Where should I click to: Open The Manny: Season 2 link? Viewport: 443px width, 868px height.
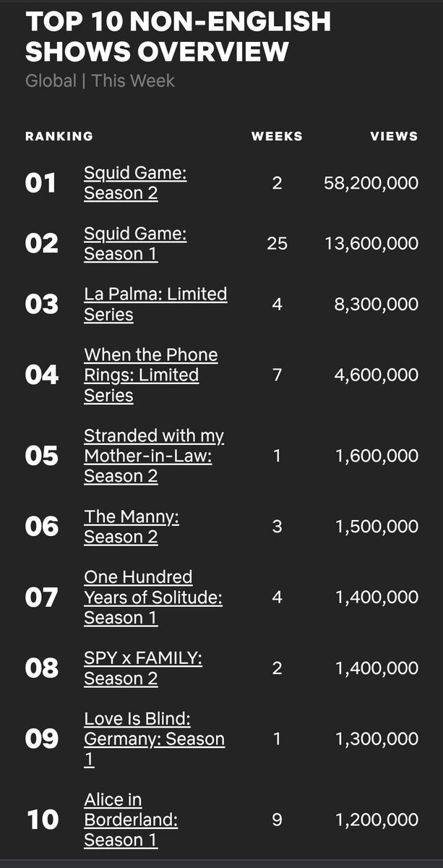point(132,527)
